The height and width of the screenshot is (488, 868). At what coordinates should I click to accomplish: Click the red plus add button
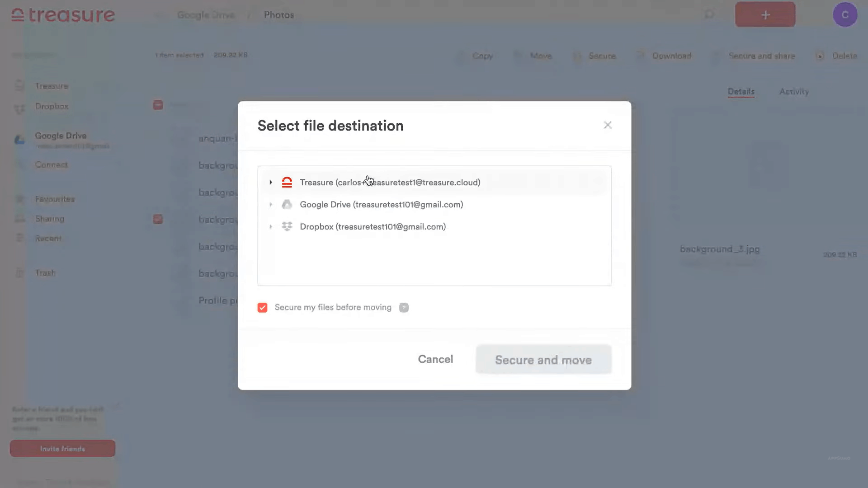pyautogui.click(x=765, y=14)
